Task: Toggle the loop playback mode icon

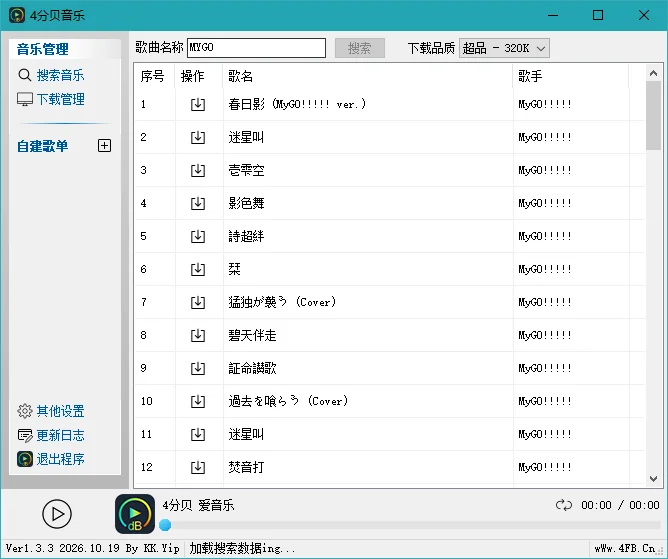Action: (x=564, y=505)
